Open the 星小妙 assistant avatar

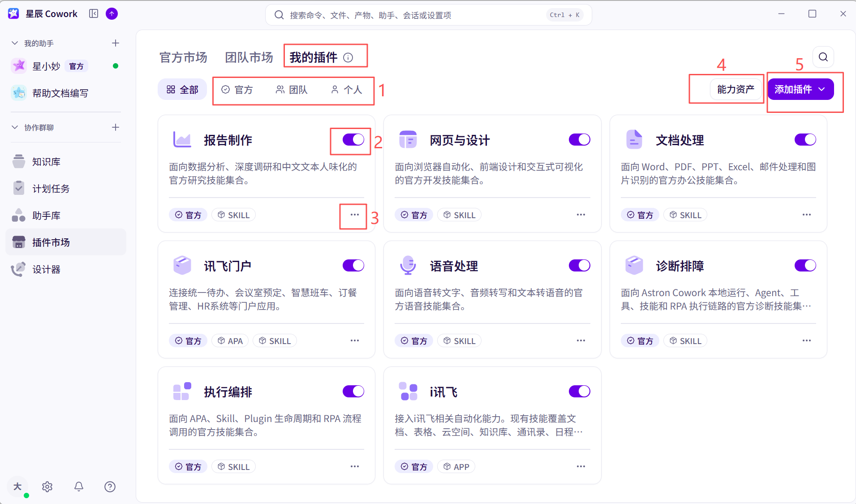click(19, 66)
